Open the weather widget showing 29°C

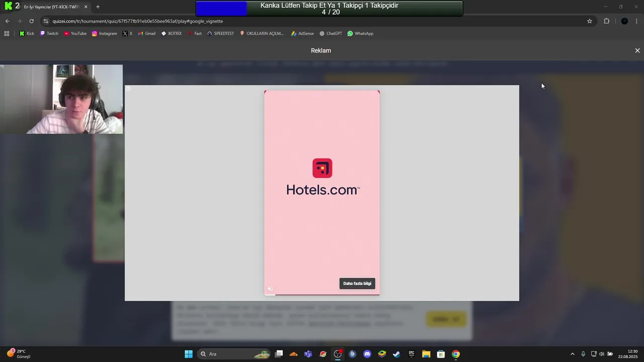[x=19, y=354]
